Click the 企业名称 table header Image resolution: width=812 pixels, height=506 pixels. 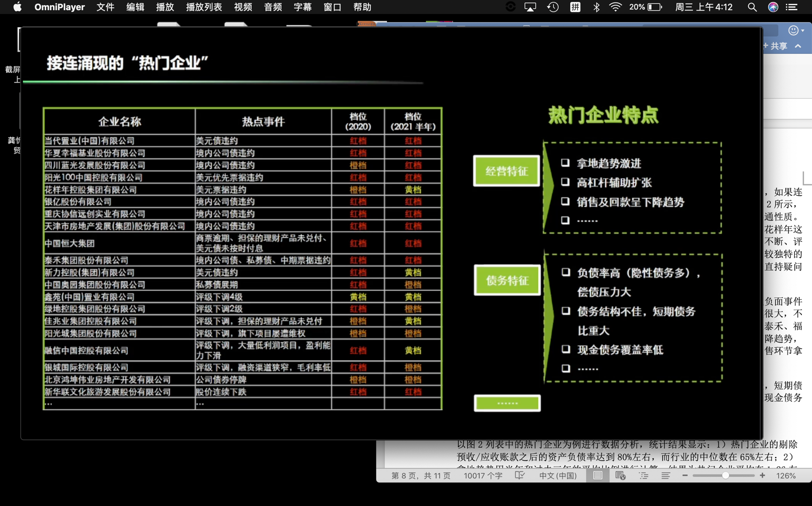pyautogui.click(x=120, y=122)
